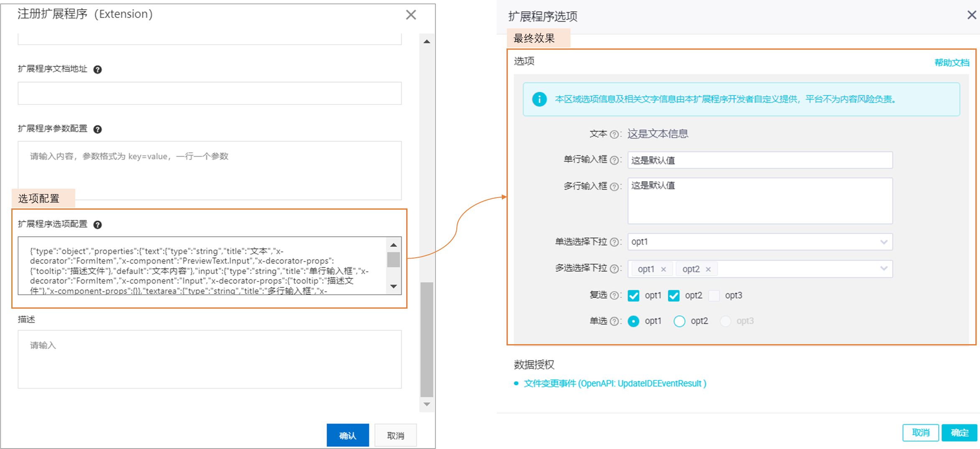Image resolution: width=980 pixels, height=449 pixels.
Task: Check the opt3 checkbox in 复选
Action: pos(714,296)
